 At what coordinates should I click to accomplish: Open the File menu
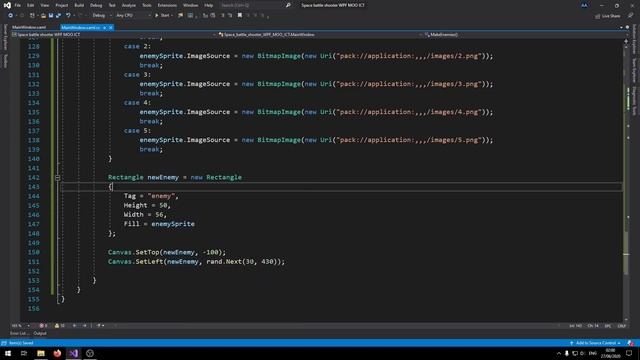click(x=18, y=5)
